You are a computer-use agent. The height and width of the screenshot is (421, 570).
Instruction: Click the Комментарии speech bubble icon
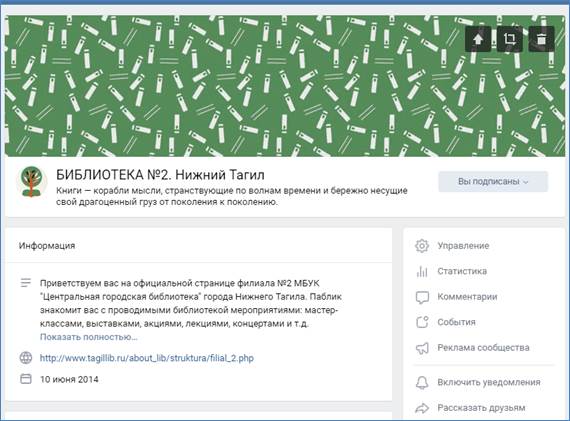click(422, 297)
